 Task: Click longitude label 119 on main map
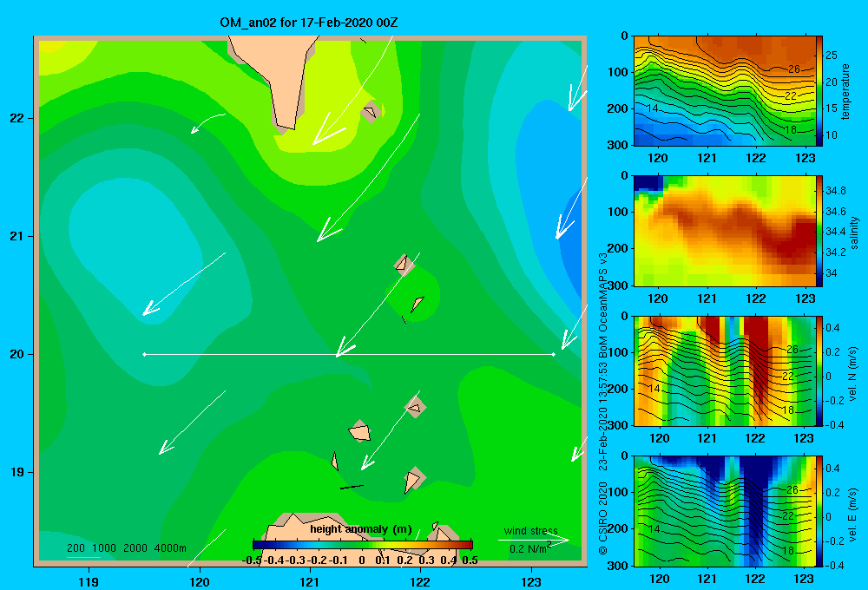[x=89, y=582]
